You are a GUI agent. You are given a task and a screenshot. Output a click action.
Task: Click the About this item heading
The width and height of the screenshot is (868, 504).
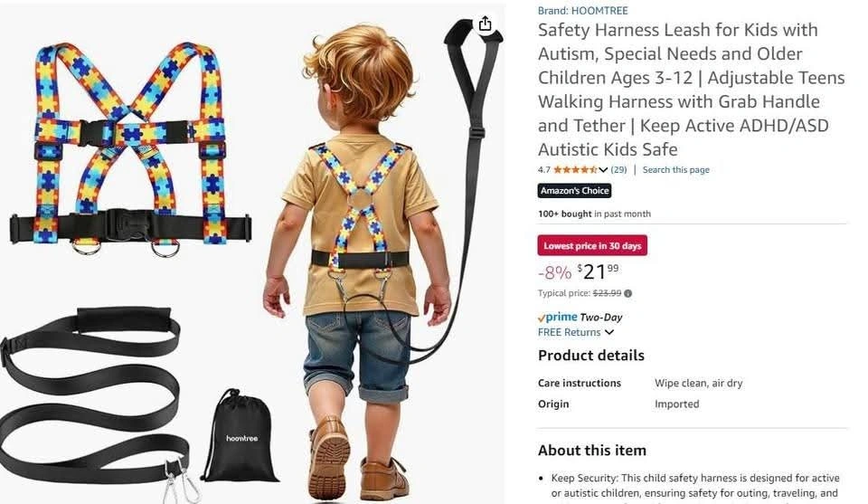[x=591, y=451]
